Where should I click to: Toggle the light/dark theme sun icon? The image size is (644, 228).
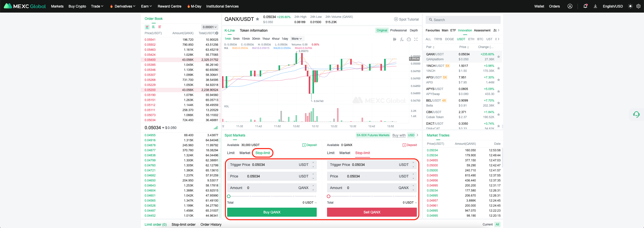tap(630, 6)
